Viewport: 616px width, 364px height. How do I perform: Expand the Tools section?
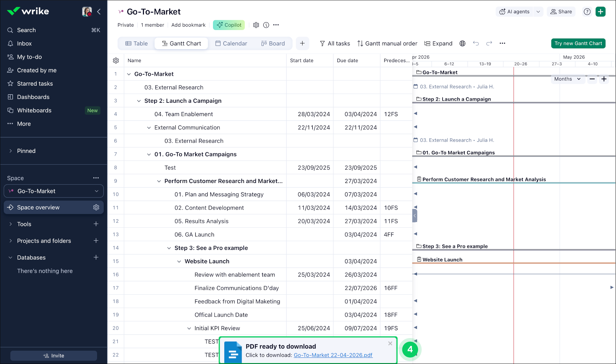click(11, 224)
